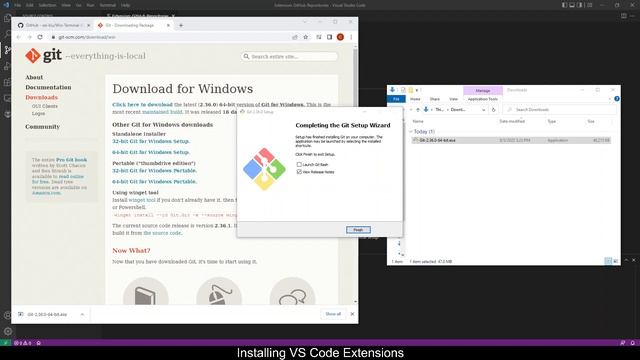Select the Git-2.36.0-64-bit.exe file row

pyautogui.click(x=511, y=140)
